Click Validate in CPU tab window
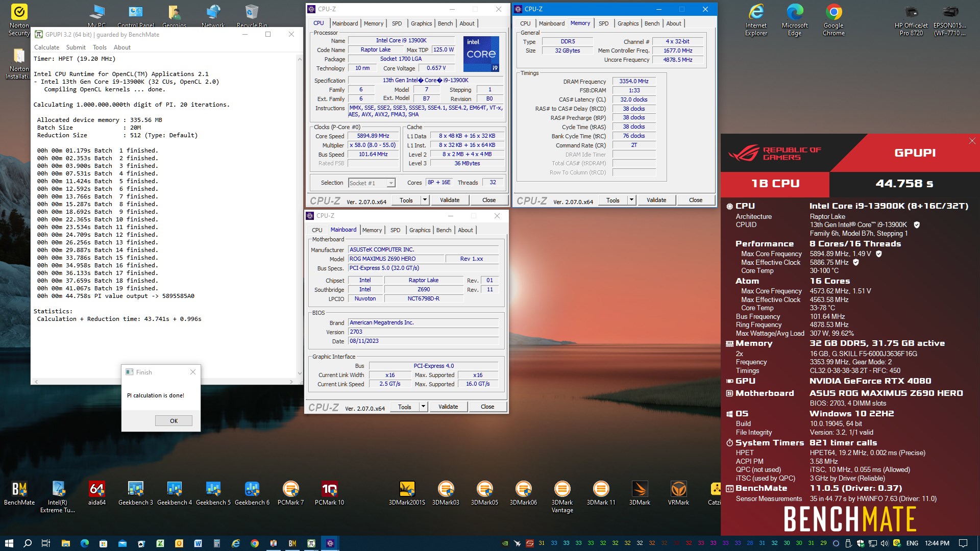980x551 pixels. pos(450,200)
